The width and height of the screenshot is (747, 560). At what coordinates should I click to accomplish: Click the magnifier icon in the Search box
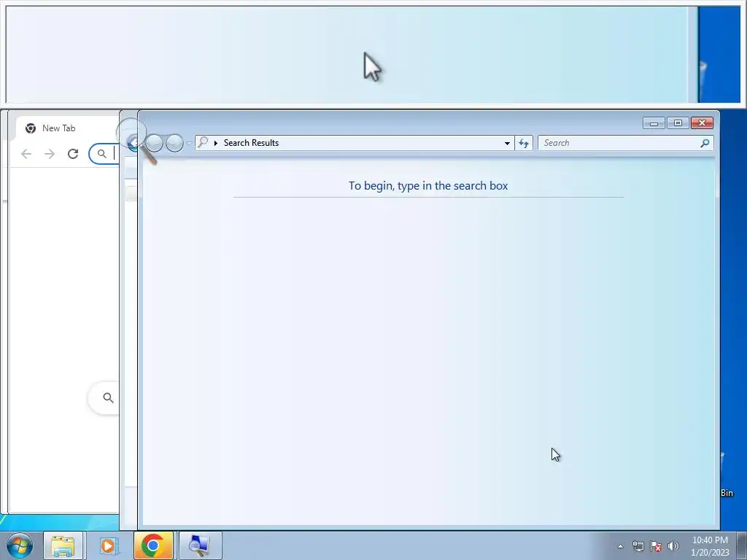pyautogui.click(x=705, y=143)
